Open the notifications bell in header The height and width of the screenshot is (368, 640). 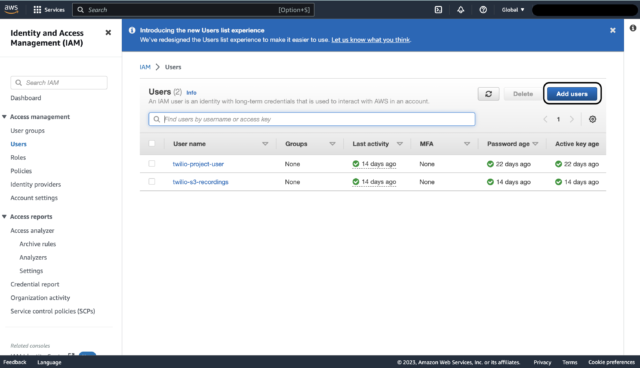click(460, 10)
